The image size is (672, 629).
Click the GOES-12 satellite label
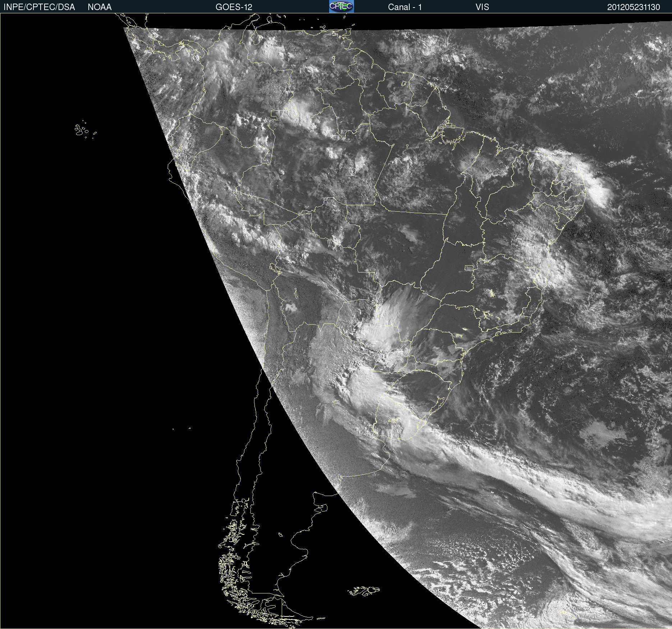point(234,7)
